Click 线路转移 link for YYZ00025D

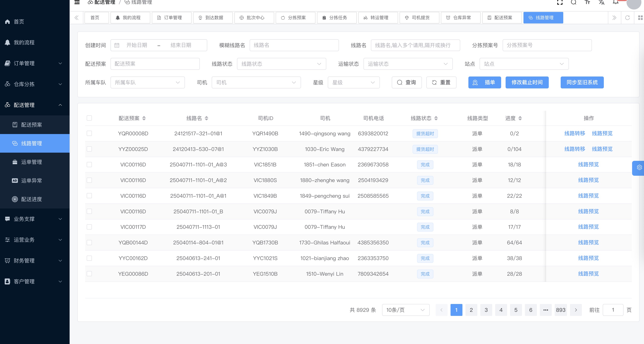click(574, 149)
